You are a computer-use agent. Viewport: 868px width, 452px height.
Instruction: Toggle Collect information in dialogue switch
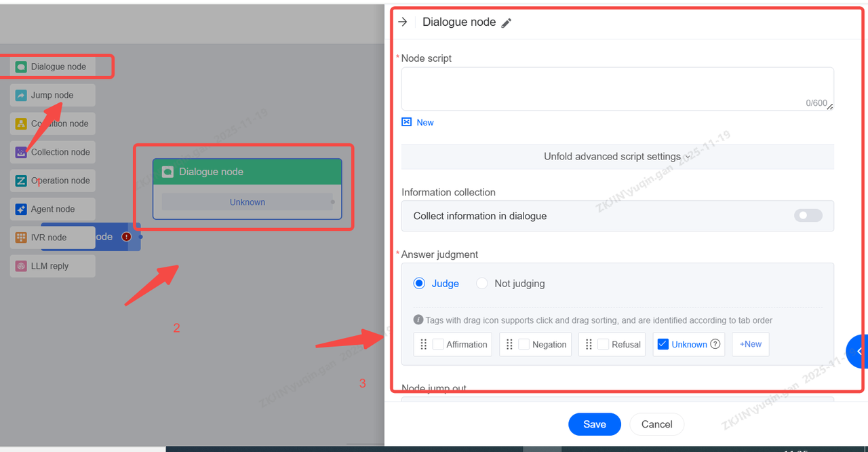pos(808,216)
